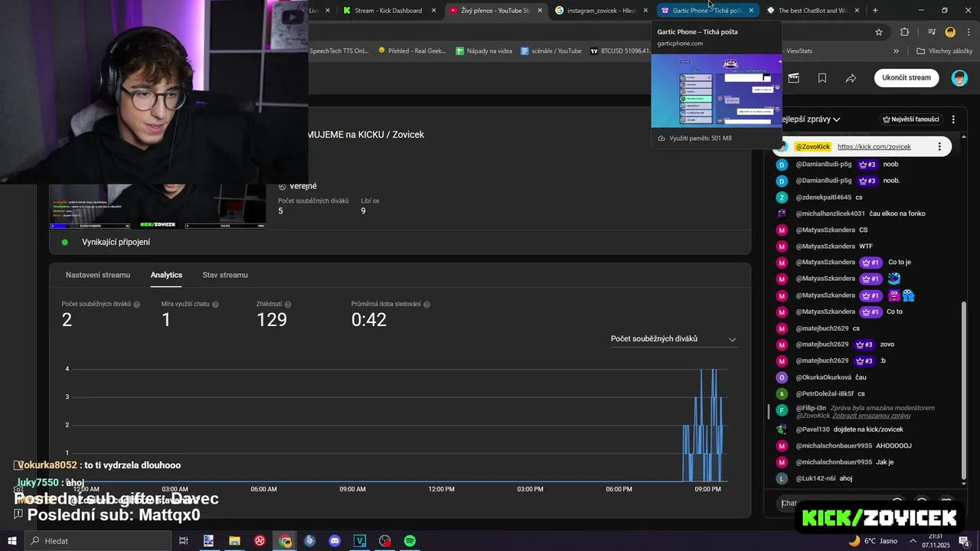Image resolution: width=980 pixels, height=551 pixels.
Task: Open the BTCUSD bookmark
Action: coord(620,51)
